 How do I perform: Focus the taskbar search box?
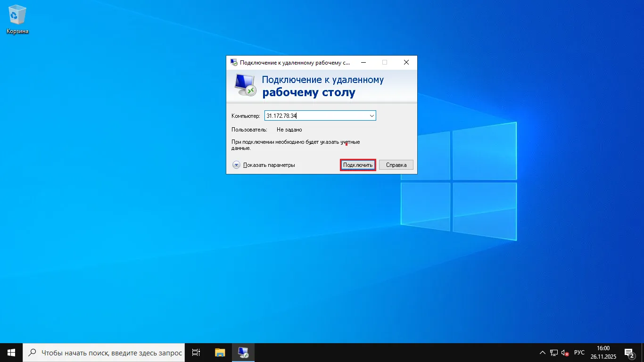[x=104, y=353]
